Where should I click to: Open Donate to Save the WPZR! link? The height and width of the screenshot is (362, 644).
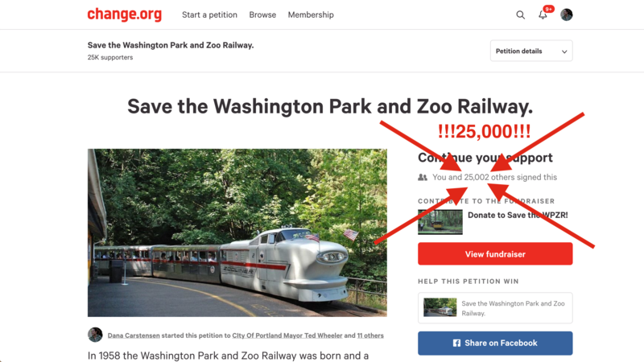[518, 216]
